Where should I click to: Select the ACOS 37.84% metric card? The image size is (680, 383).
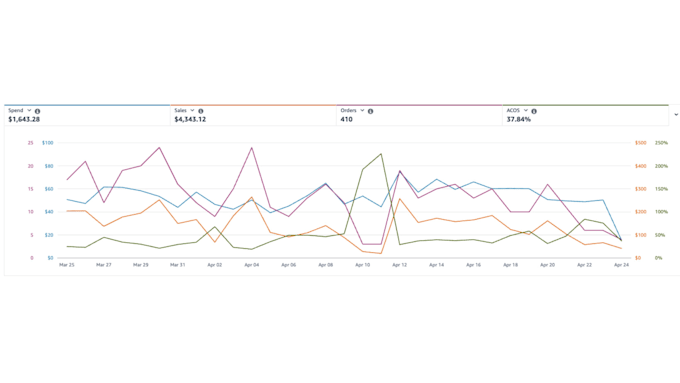click(x=585, y=115)
